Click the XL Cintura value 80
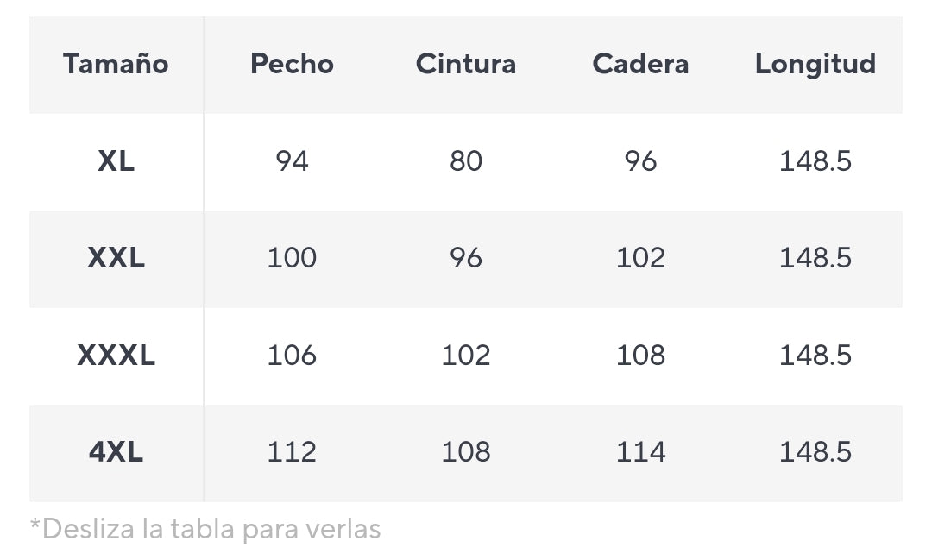 (466, 161)
